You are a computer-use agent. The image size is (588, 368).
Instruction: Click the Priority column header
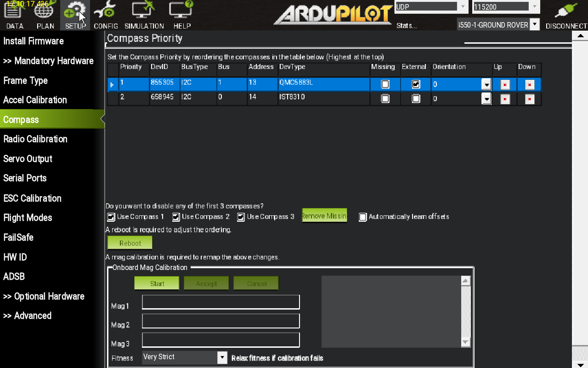point(134,70)
